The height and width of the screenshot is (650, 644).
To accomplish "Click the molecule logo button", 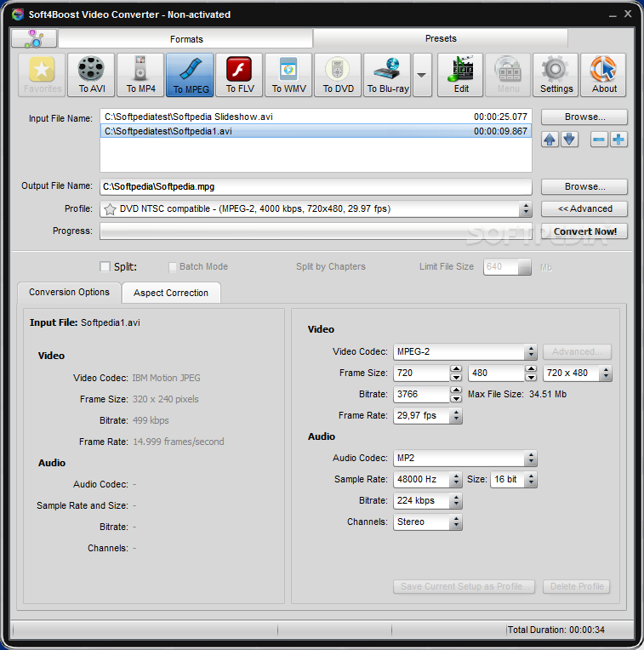I will click(x=34, y=38).
